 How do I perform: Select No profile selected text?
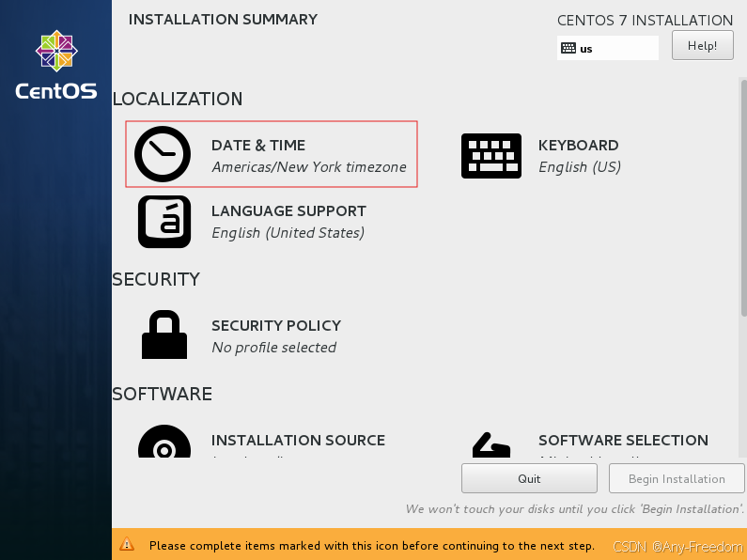pos(274,348)
